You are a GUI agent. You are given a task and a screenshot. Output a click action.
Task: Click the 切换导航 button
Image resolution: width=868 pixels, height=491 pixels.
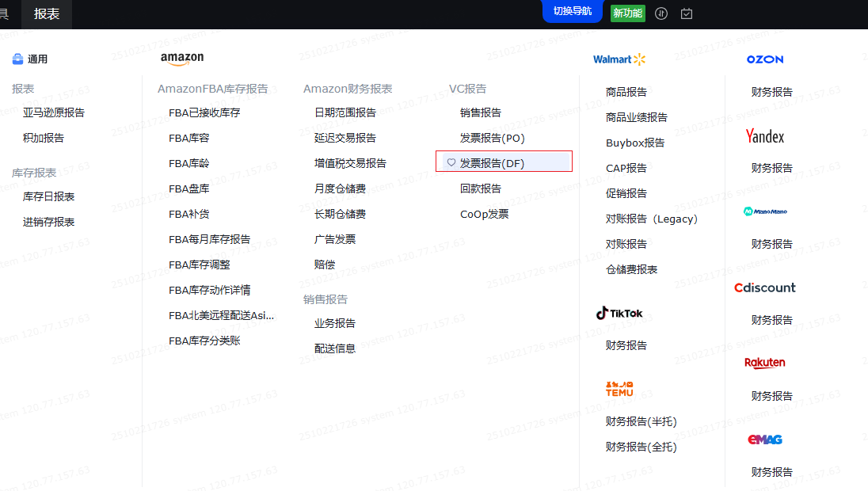[x=573, y=11]
